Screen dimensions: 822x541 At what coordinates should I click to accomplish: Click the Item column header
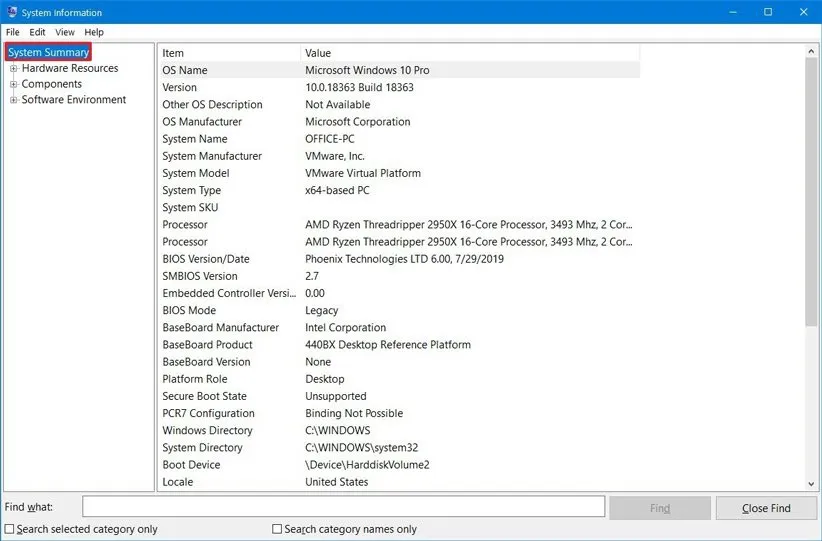[229, 53]
